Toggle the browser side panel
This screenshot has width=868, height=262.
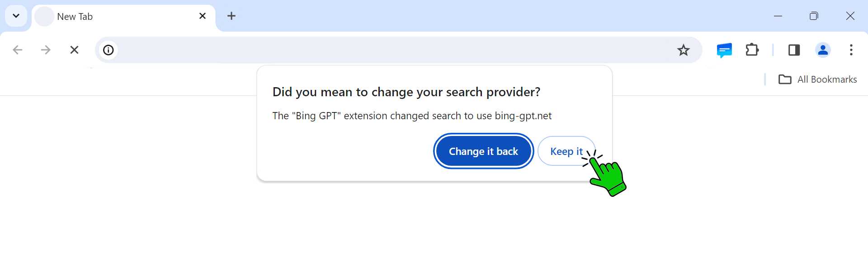click(x=794, y=50)
